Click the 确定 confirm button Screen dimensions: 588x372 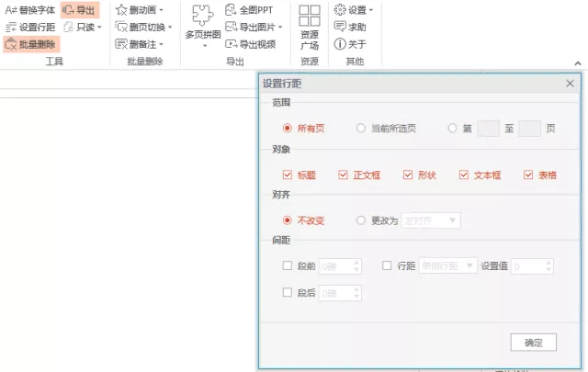(x=533, y=343)
